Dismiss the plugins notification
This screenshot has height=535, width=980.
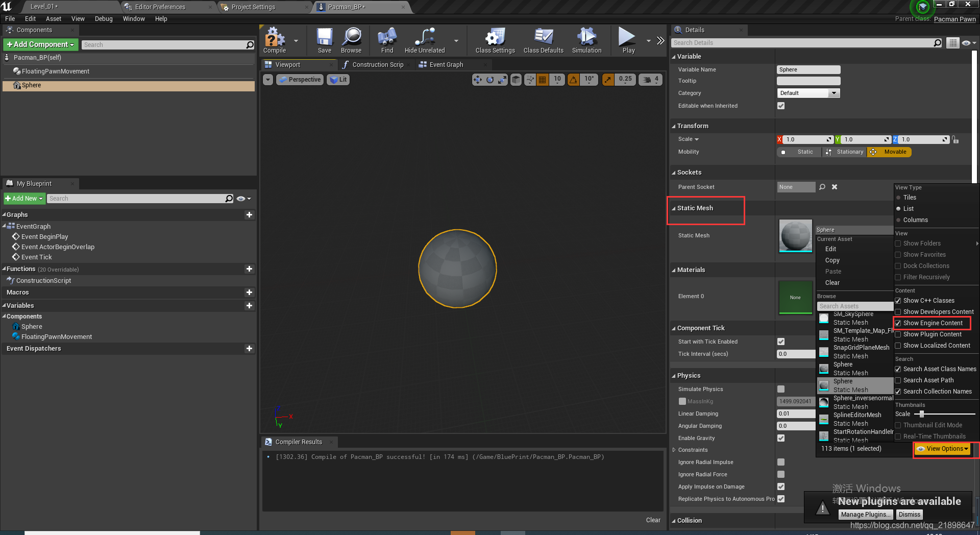[x=909, y=515]
